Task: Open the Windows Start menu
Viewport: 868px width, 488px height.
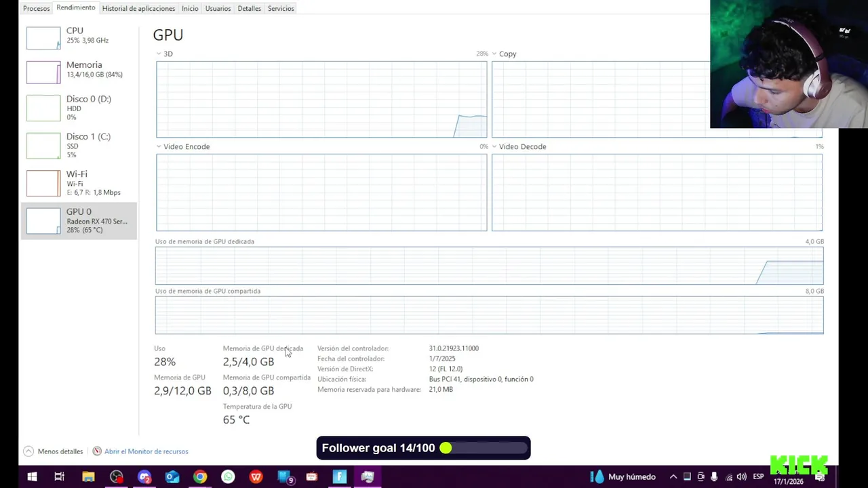Action: [x=32, y=477]
